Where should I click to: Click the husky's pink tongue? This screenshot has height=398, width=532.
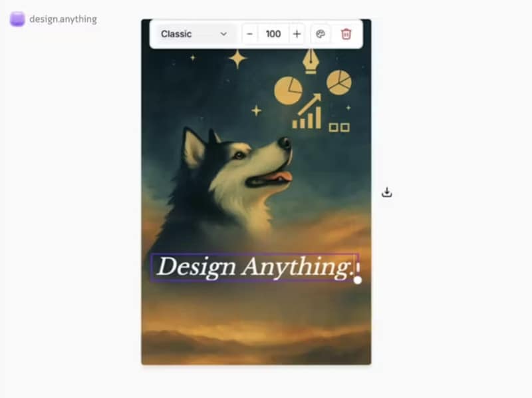(x=282, y=177)
